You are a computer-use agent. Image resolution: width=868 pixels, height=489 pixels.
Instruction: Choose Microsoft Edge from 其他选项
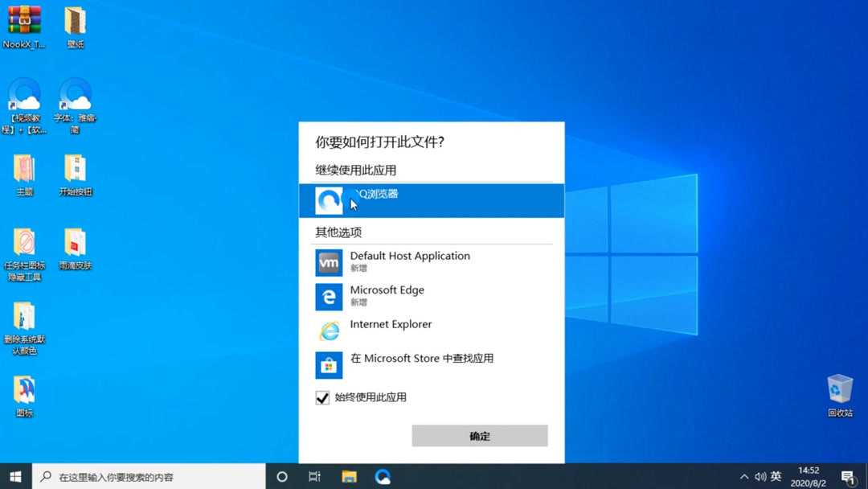[387, 296]
